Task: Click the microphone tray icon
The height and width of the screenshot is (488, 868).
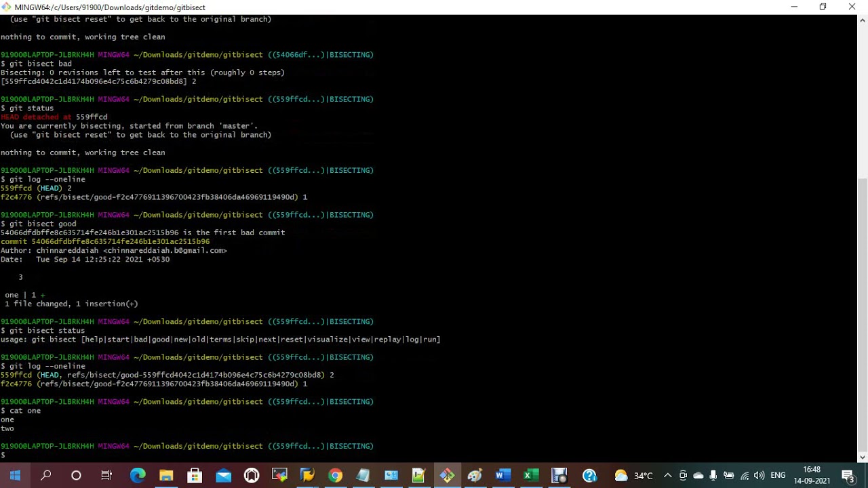Action: [713, 475]
